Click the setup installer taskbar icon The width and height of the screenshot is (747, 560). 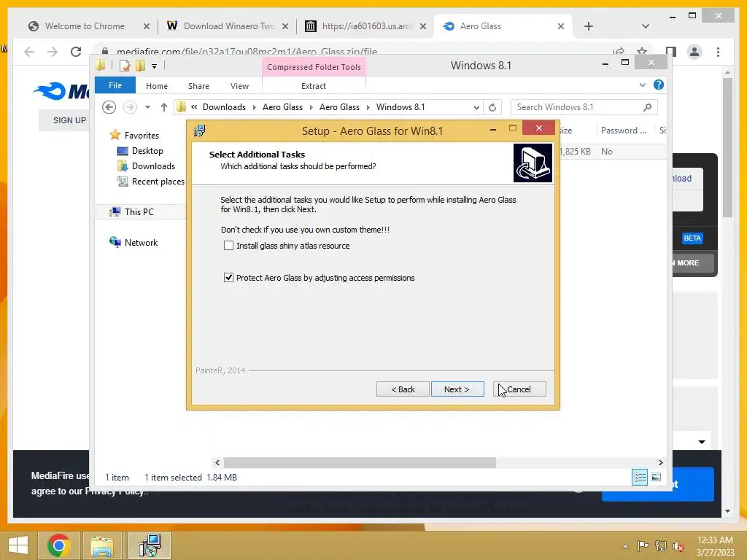coord(150,545)
